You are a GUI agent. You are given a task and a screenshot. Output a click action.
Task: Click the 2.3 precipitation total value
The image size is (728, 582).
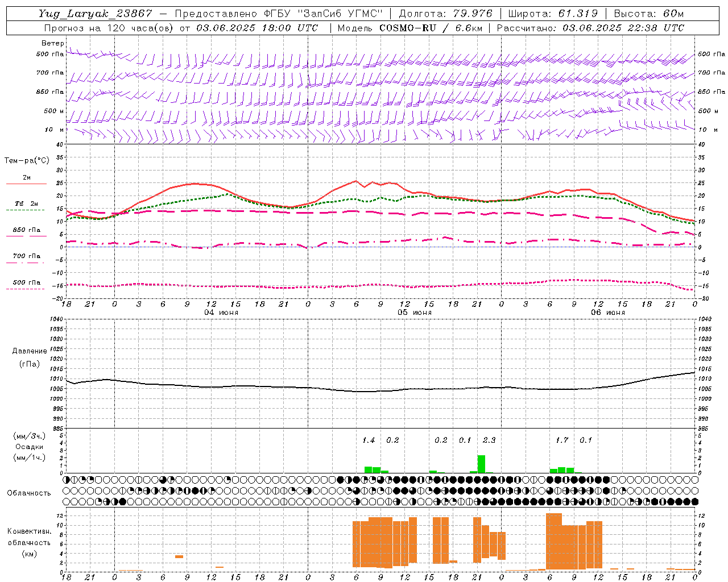pyautogui.click(x=489, y=440)
